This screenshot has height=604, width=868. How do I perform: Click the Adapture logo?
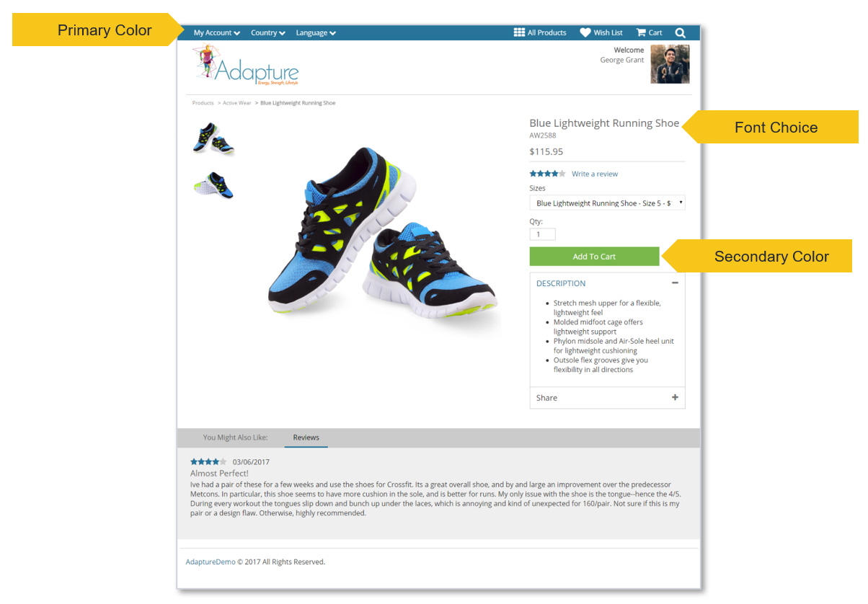point(246,66)
